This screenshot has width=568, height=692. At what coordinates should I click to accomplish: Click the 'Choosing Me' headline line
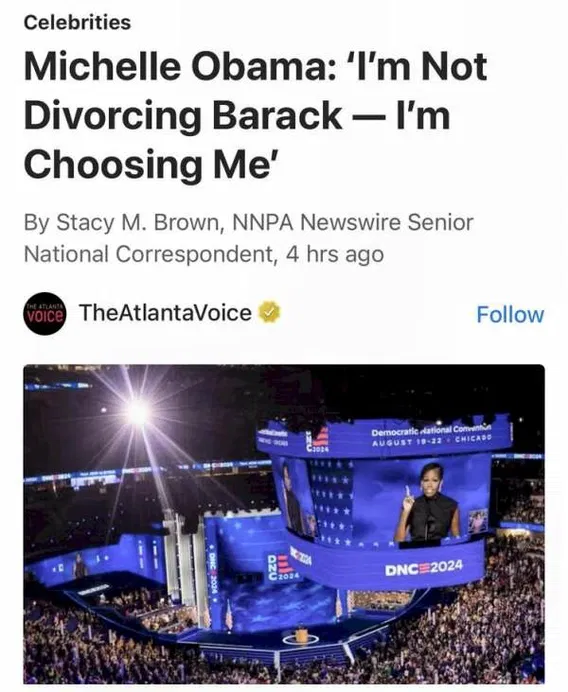152,164
